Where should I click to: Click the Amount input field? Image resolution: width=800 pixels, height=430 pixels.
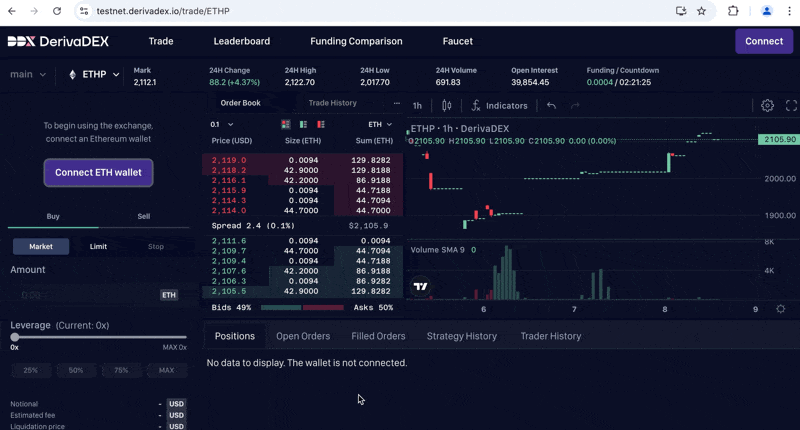tap(97, 295)
